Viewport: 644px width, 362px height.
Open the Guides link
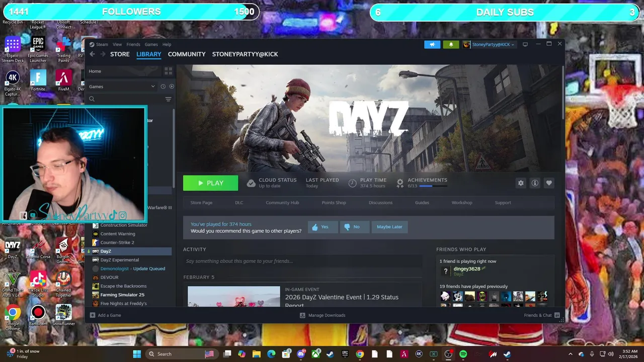click(x=422, y=203)
